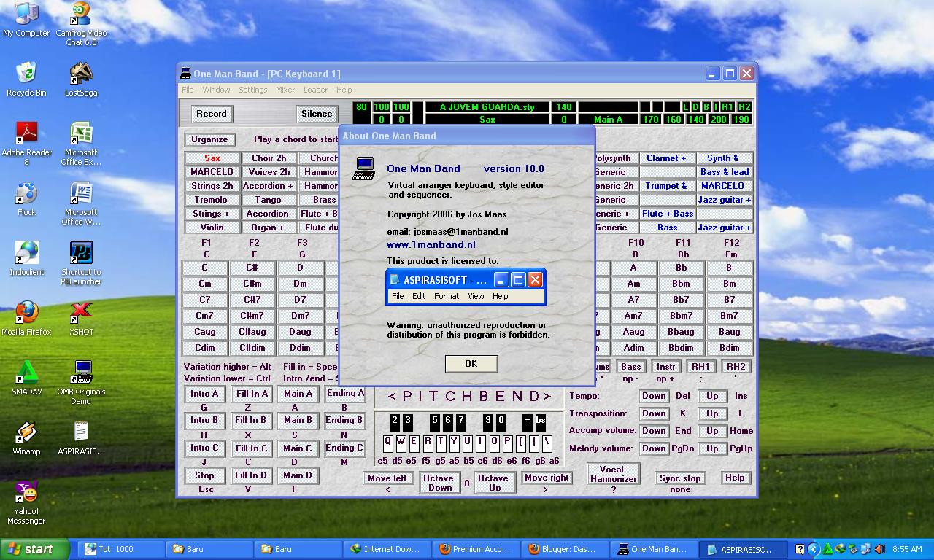Open the Edit menu in the Notepad window
Image resolution: width=934 pixels, height=560 pixels.
tap(419, 296)
